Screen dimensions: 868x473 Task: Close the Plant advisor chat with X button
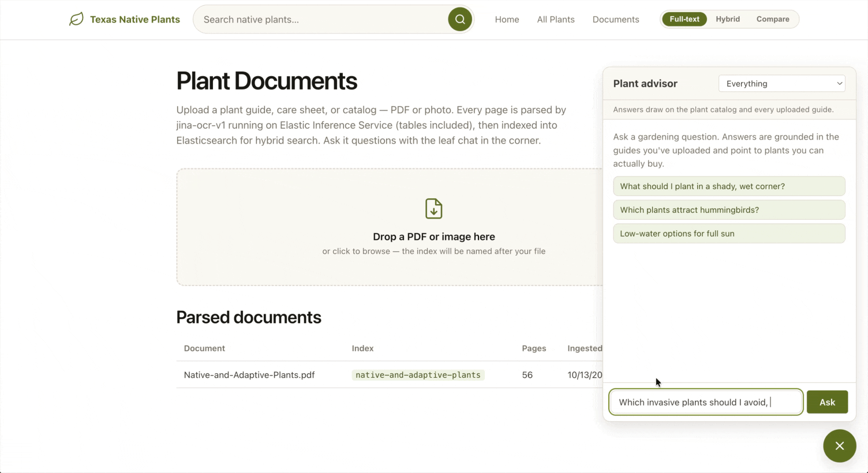(840, 446)
